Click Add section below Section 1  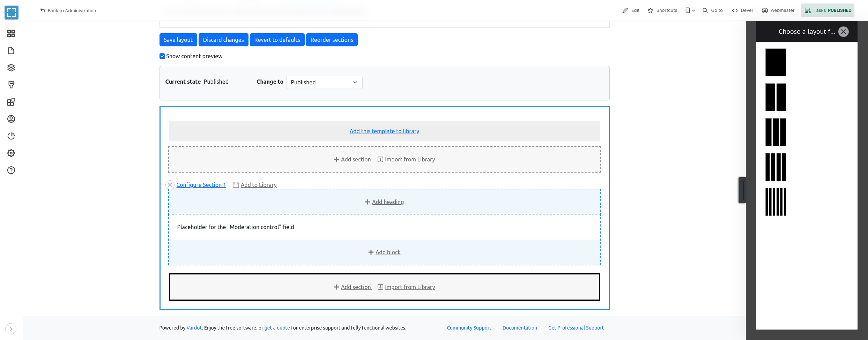353,287
